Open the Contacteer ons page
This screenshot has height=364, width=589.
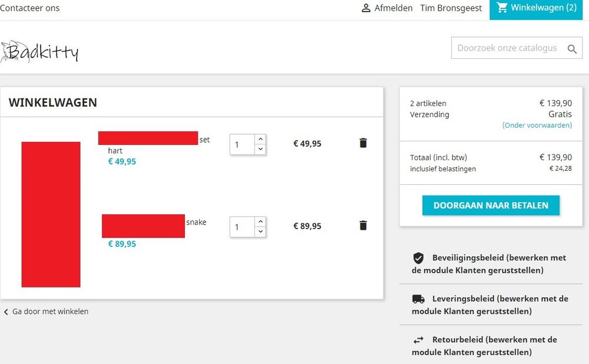(29, 8)
